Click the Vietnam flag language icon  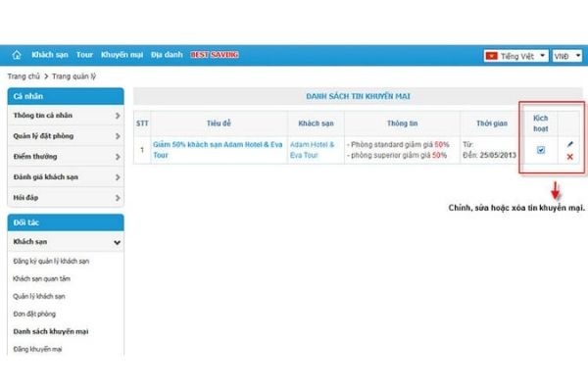(492, 56)
